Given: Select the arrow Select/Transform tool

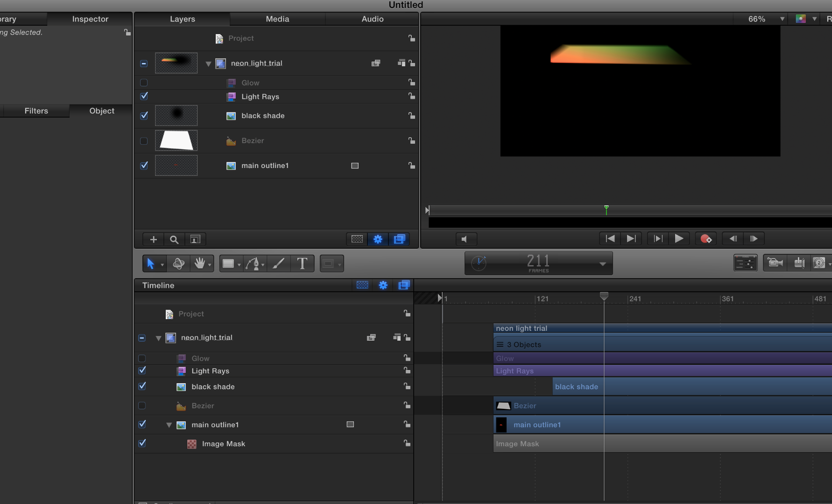Looking at the screenshot, I should [x=150, y=264].
